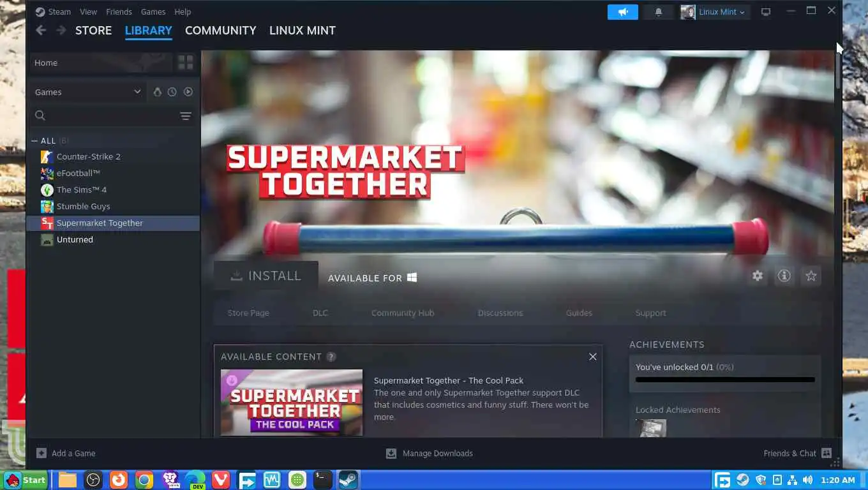
Task: Open the View menu
Action: click(x=89, y=11)
